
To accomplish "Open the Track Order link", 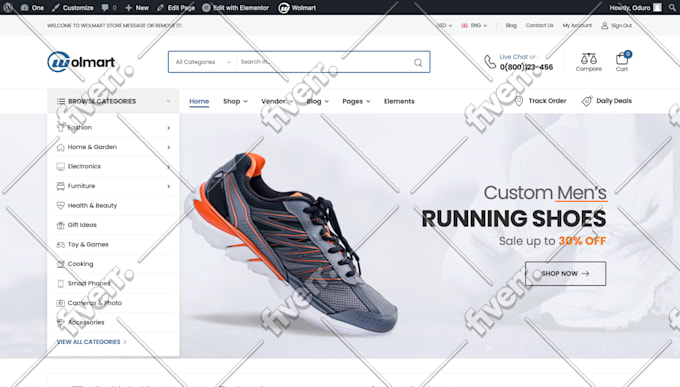I will click(547, 101).
